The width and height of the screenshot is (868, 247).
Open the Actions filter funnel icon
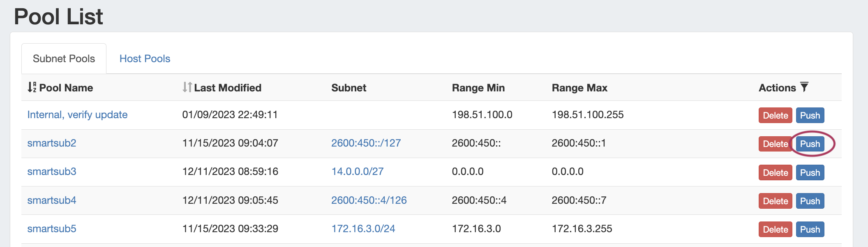pyautogui.click(x=804, y=87)
